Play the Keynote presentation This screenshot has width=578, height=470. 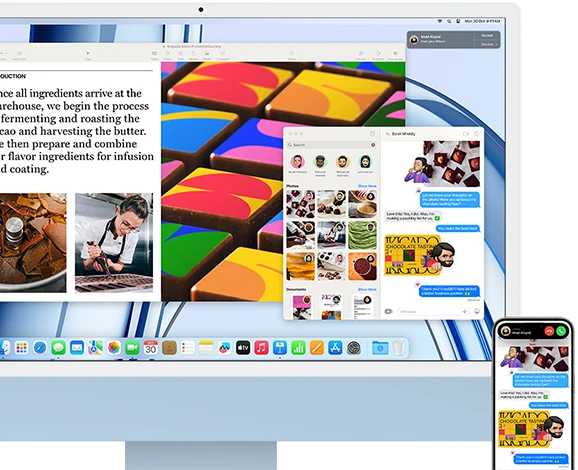(88, 55)
